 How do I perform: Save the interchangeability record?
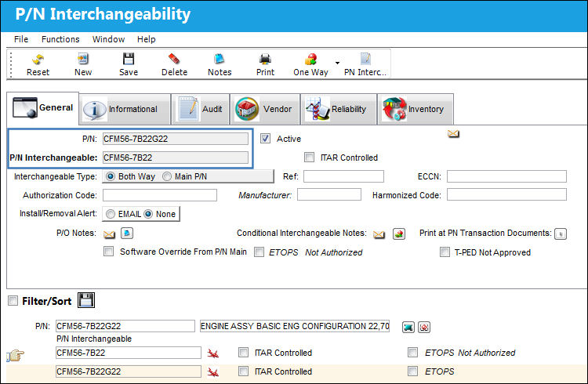coord(129,64)
